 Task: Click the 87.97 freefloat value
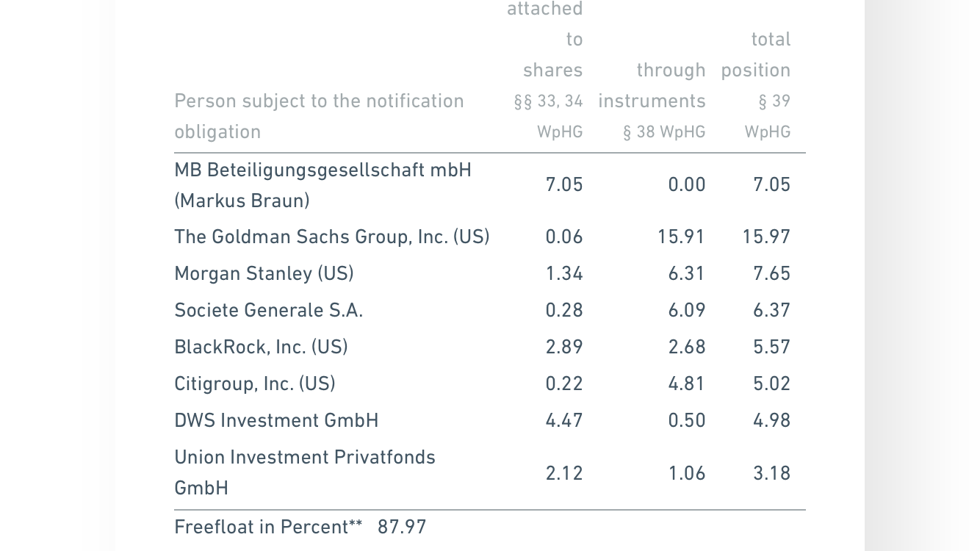click(402, 527)
